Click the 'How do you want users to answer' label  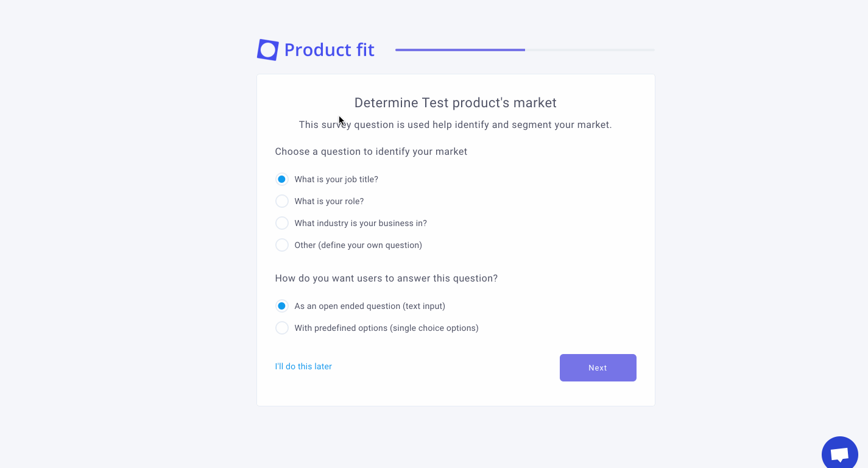point(386,278)
